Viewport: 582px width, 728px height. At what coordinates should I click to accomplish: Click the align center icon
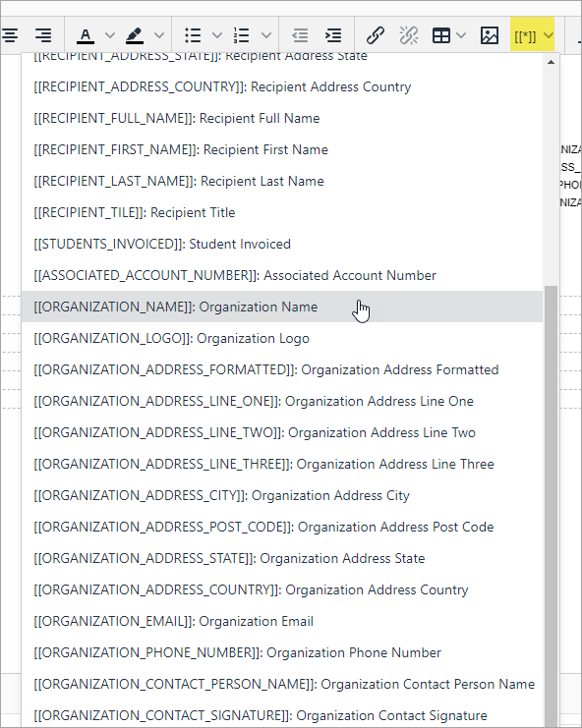pyautogui.click(x=9, y=35)
